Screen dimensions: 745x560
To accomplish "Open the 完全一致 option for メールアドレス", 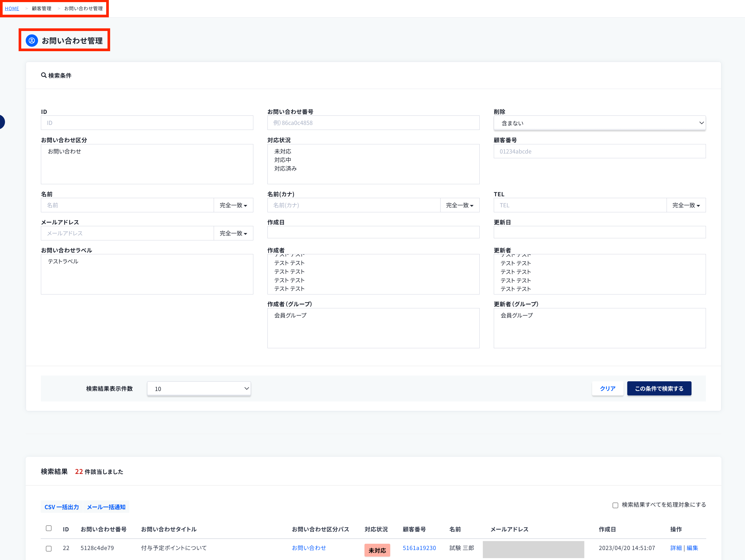I will [233, 233].
